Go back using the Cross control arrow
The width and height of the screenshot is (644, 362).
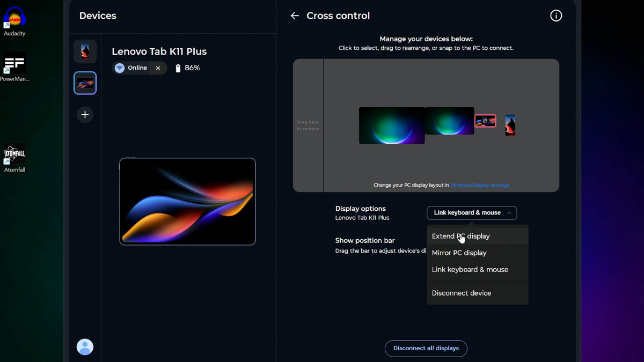coord(295,16)
